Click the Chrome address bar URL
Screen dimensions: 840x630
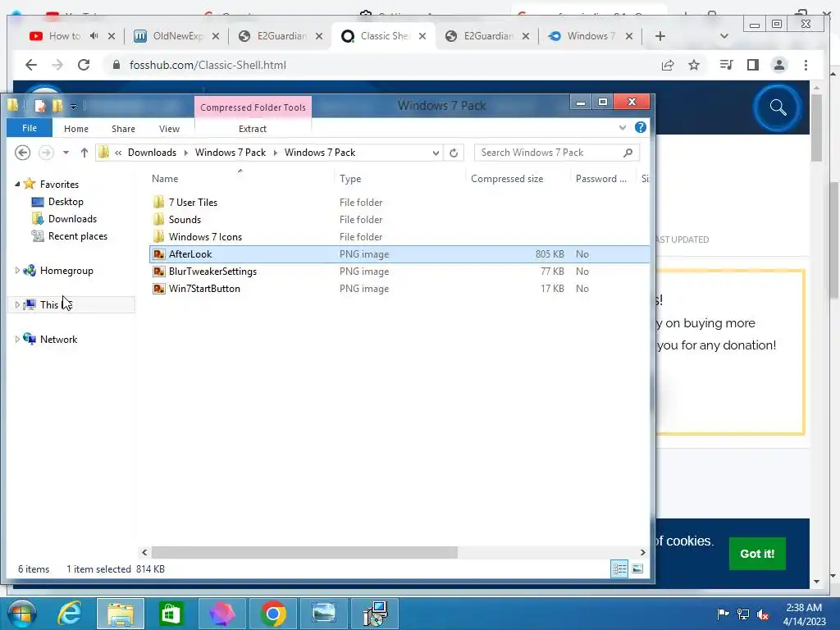[208, 65]
